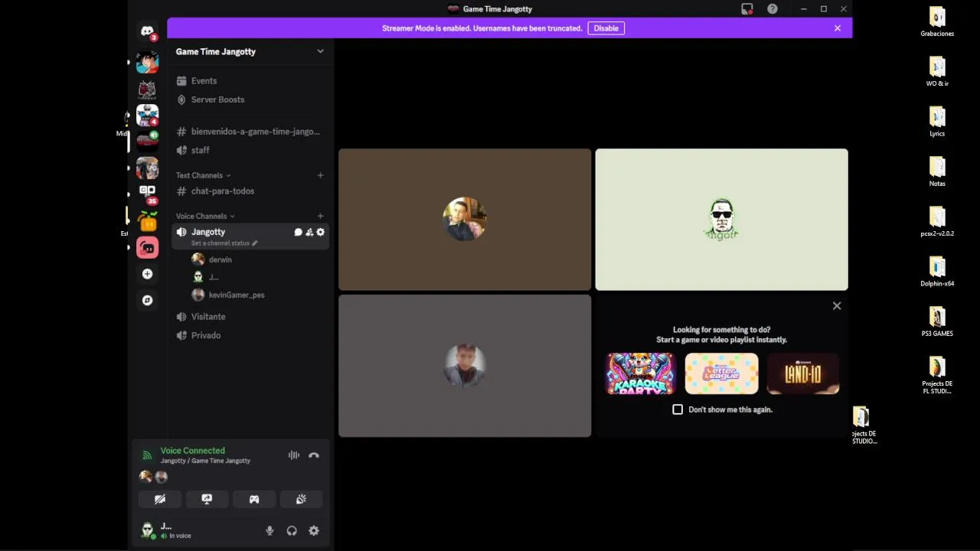980x551 pixels.
Task: Open User Settings gear
Action: click(x=314, y=530)
